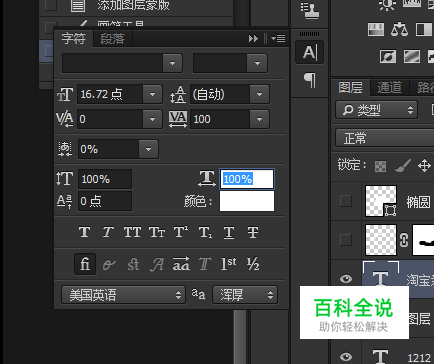Click the vertical scale icon
This screenshot has width=434, height=364.
65,179
